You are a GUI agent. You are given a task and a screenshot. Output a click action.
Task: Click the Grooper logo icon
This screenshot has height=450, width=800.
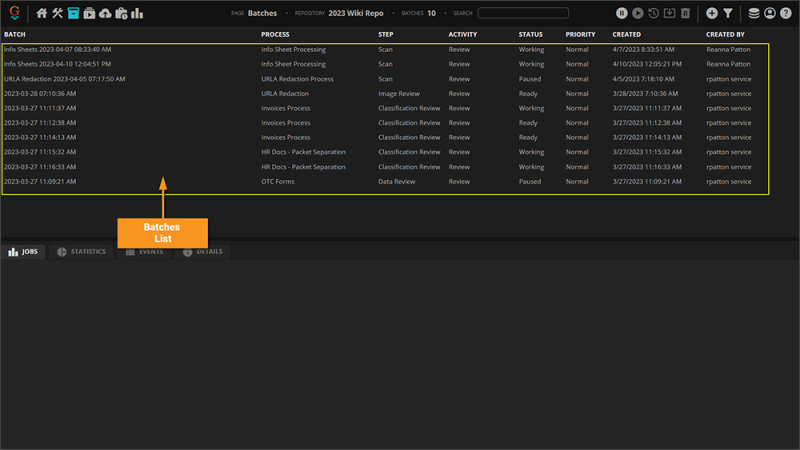tap(14, 13)
